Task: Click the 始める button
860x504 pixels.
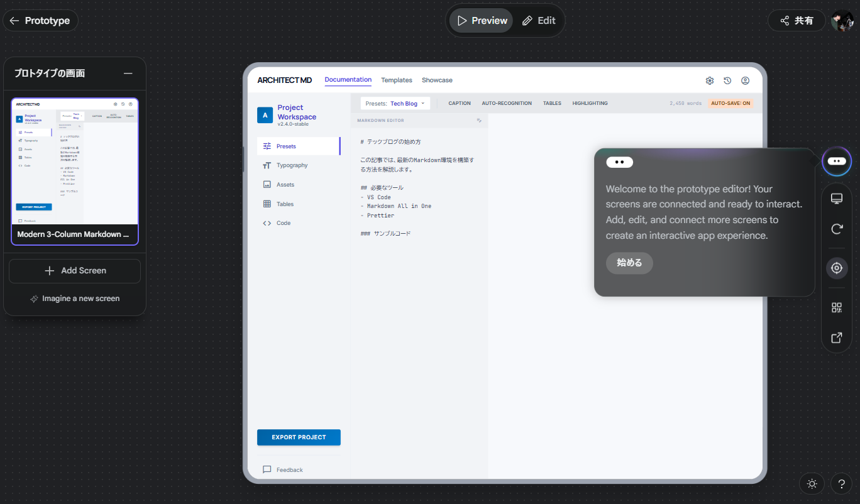Action: (x=629, y=263)
